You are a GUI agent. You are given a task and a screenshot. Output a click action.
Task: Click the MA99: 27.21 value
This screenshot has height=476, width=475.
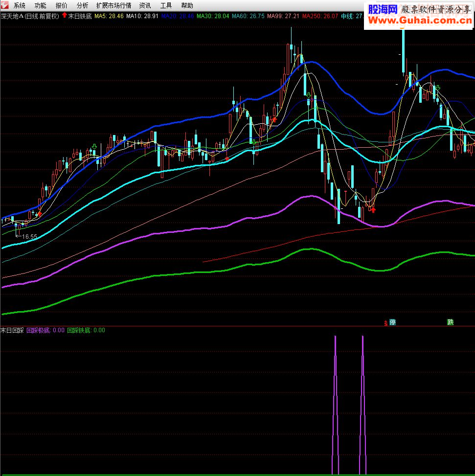(283, 16)
